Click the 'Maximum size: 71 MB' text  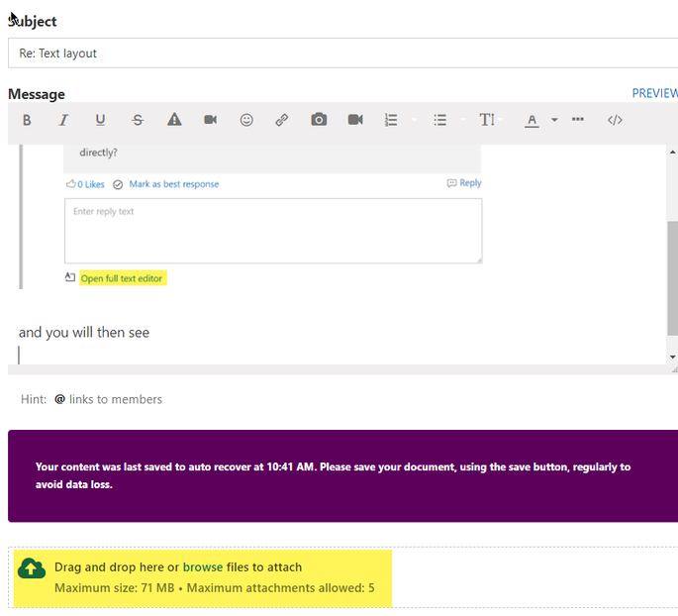[114, 588]
